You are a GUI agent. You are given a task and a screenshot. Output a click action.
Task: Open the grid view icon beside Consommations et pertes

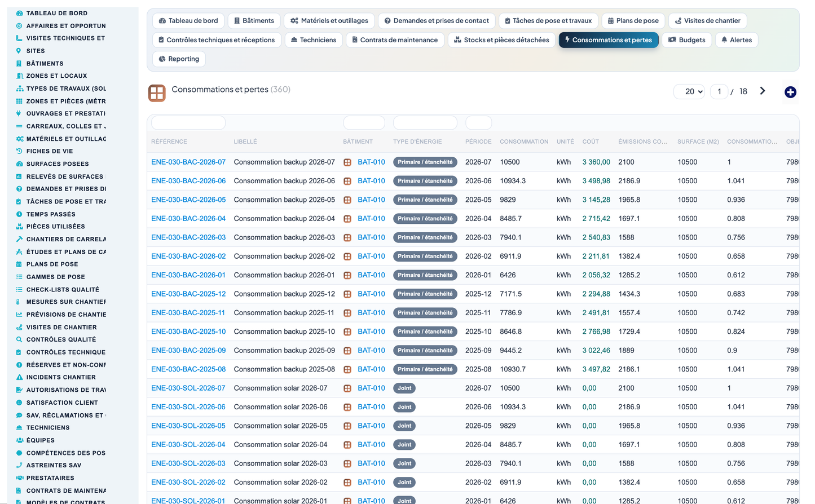[x=157, y=93]
